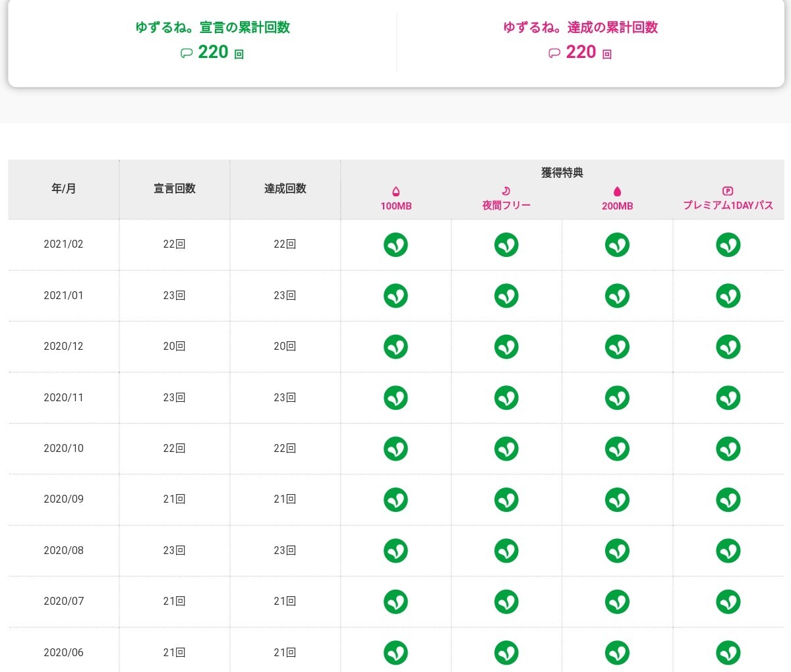Click 2020/08 200MB achievement badge
This screenshot has width=791, height=672.
coord(617,551)
